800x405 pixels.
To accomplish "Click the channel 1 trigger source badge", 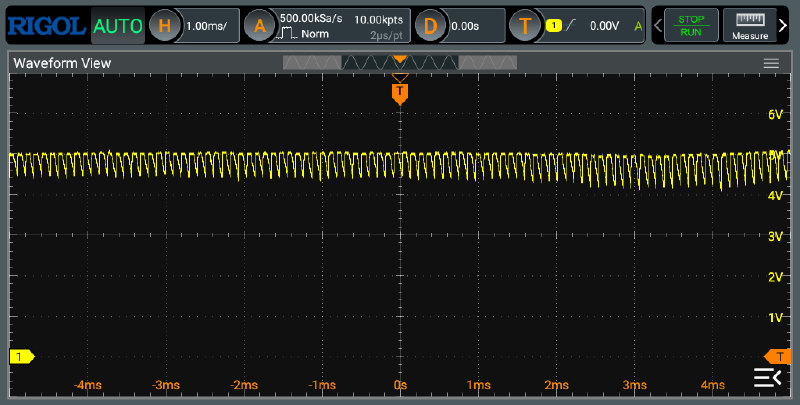I will coord(554,26).
